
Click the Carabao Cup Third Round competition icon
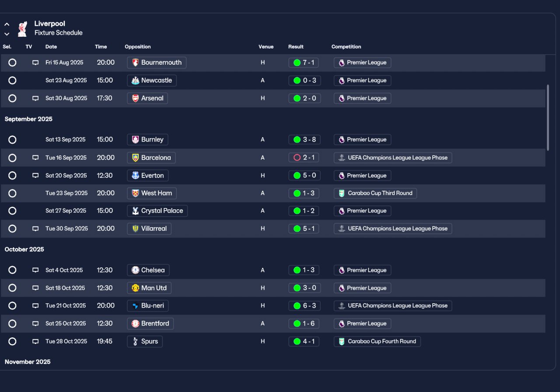click(x=342, y=193)
